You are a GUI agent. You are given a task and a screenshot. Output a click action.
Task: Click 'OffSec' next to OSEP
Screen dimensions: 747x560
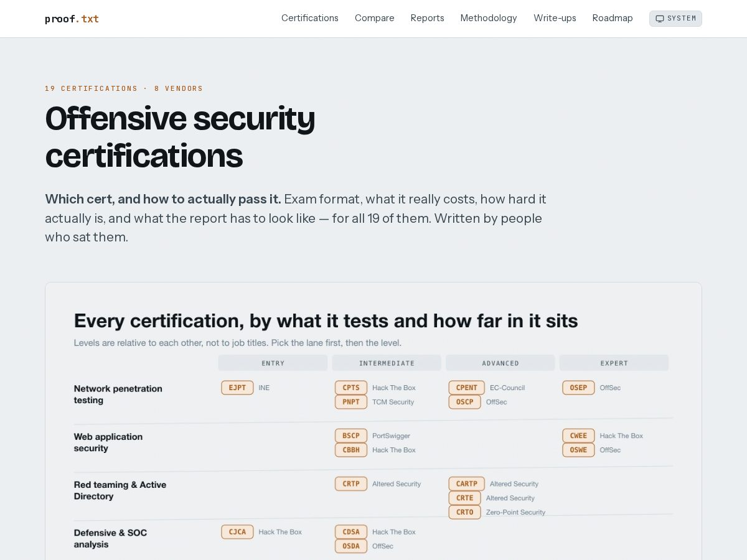pyautogui.click(x=610, y=388)
